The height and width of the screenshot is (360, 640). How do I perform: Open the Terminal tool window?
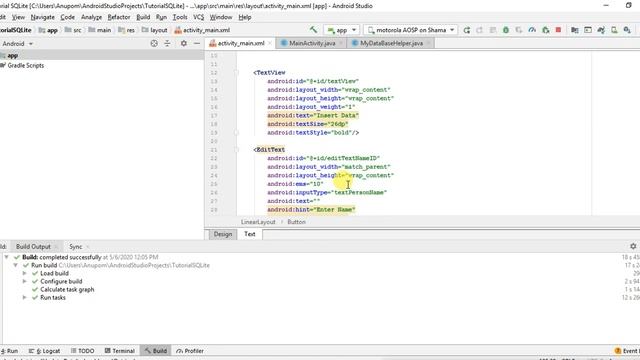pyautogui.click(x=120, y=351)
